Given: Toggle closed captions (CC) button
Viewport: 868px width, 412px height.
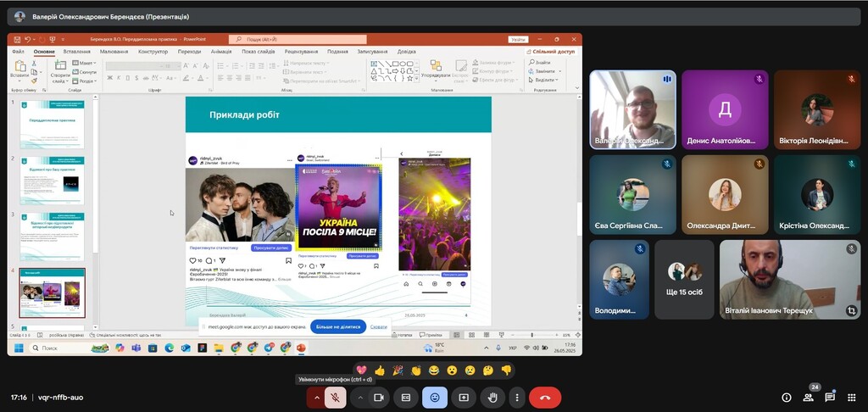Looking at the screenshot, I should 407,397.
